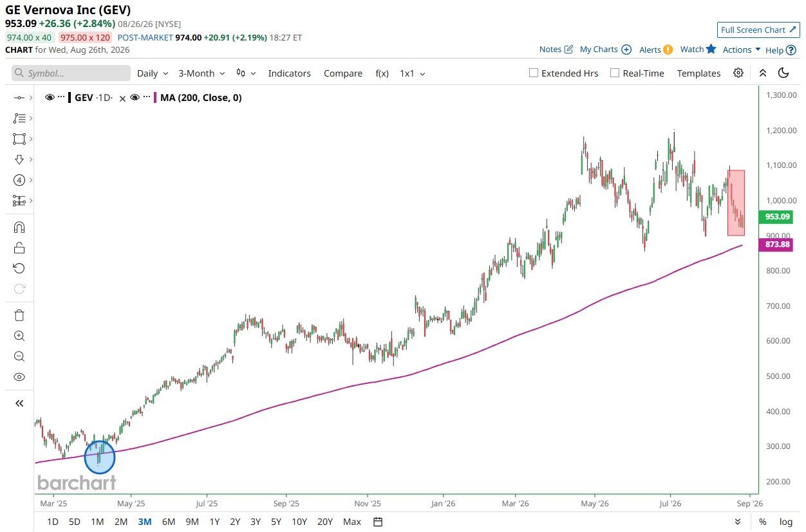Open the circled number 4 annotation tool
This screenshot has width=806, height=532.
[19, 180]
